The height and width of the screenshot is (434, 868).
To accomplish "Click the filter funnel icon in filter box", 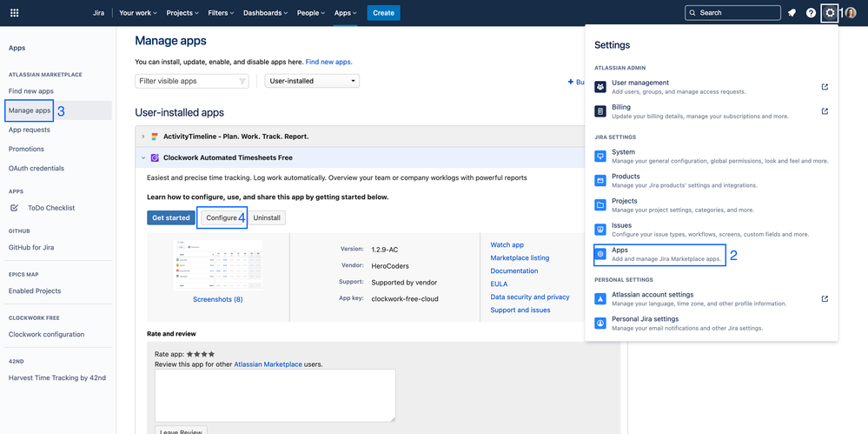I will [x=242, y=82].
